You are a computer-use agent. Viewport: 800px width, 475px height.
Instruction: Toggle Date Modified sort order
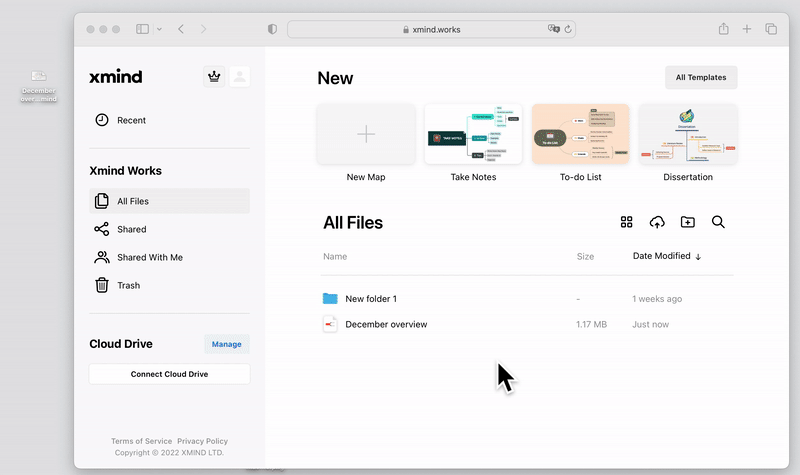point(667,256)
